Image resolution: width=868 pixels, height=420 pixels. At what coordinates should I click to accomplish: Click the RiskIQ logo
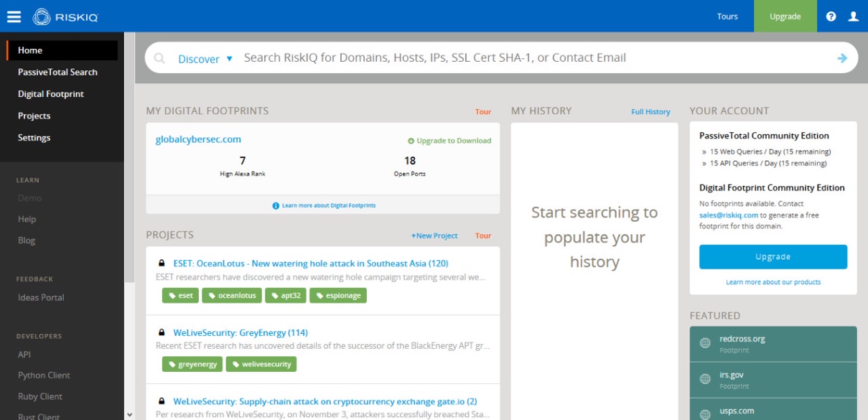66,17
